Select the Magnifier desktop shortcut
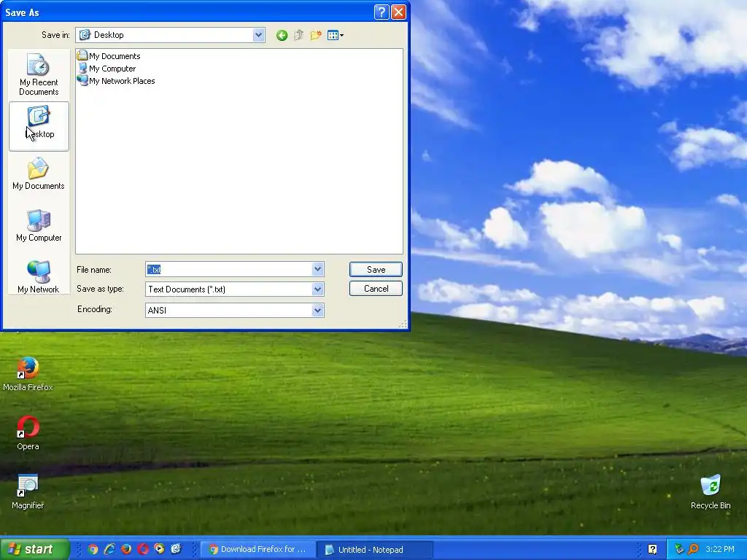The height and width of the screenshot is (560, 747). click(28, 492)
